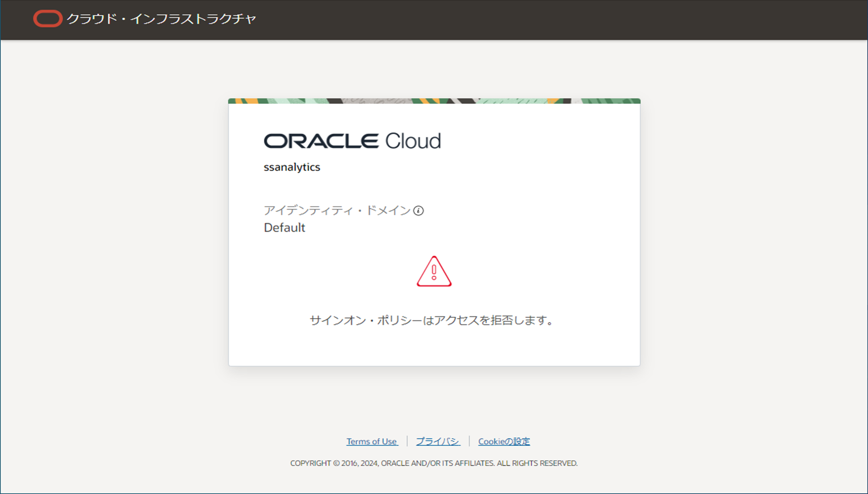The image size is (868, 494).
Task: Click the ORACLE Cloud logo on the card
Action: [352, 141]
